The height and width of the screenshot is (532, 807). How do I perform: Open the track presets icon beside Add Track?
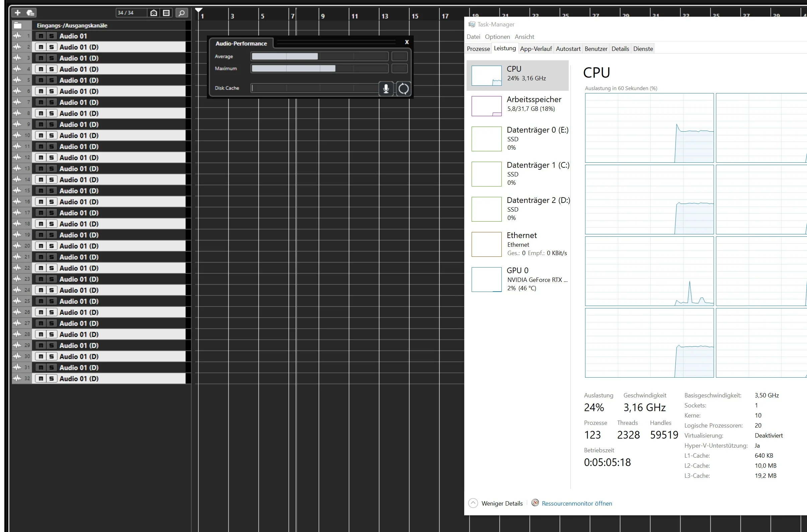click(30, 12)
